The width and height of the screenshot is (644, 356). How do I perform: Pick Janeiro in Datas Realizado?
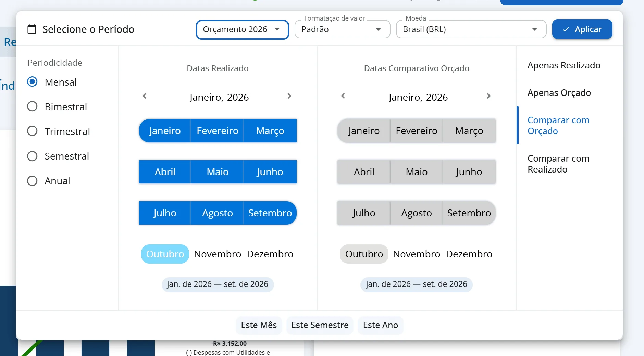click(165, 131)
